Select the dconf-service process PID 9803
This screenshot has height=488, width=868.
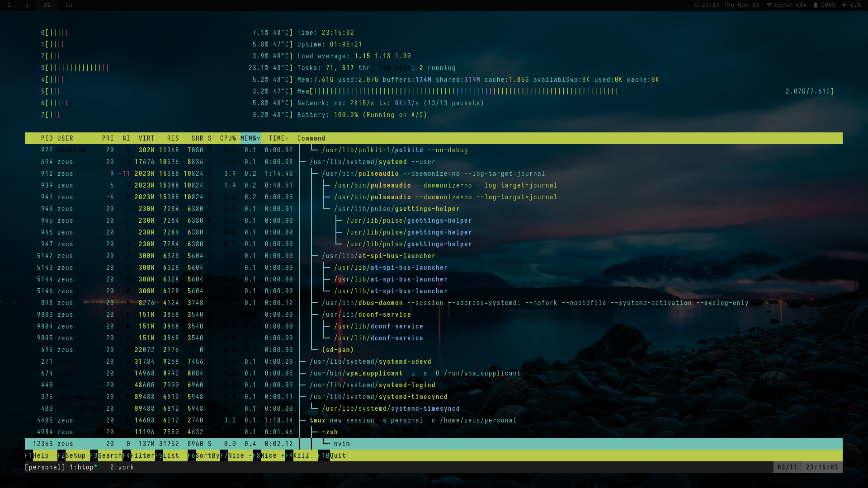[x=434, y=314]
